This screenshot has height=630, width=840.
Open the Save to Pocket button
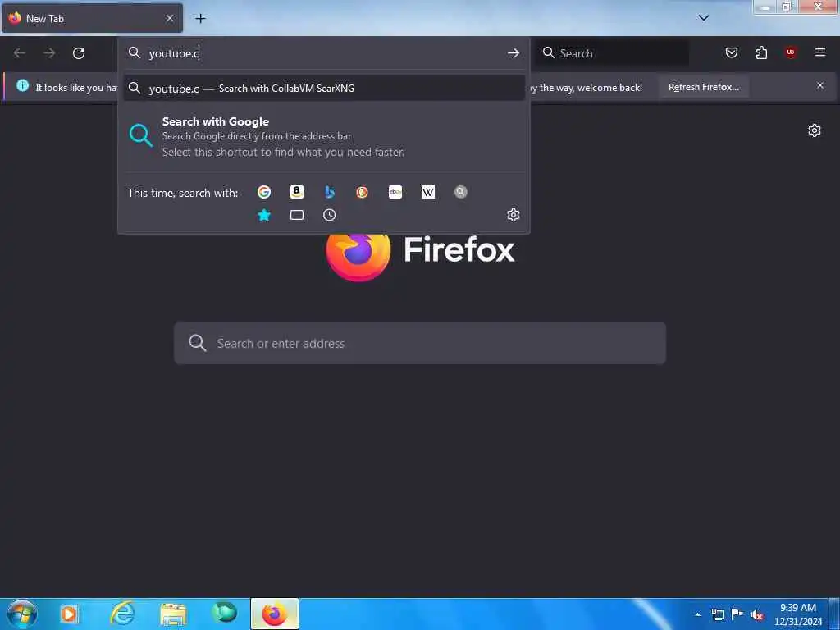tap(732, 52)
